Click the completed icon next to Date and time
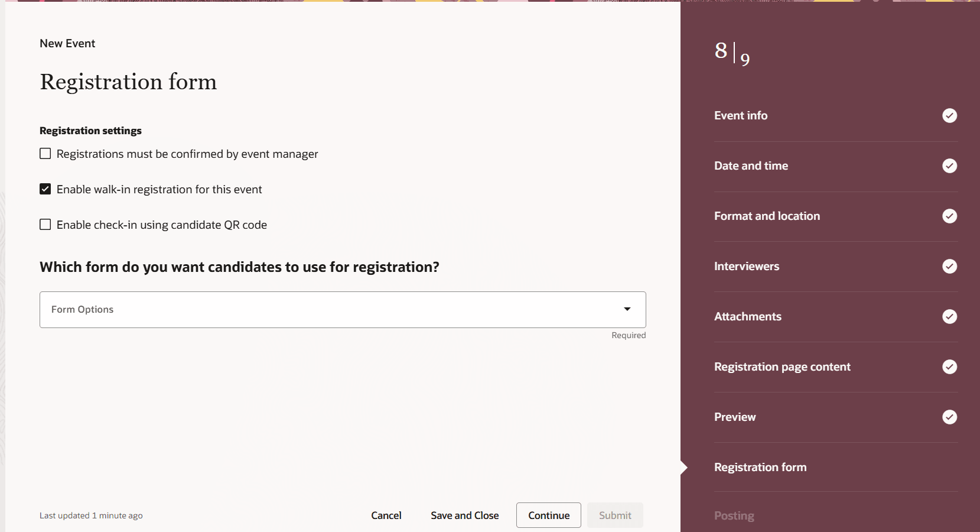The height and width of the screenshot is (532, 980). (949, 166)
